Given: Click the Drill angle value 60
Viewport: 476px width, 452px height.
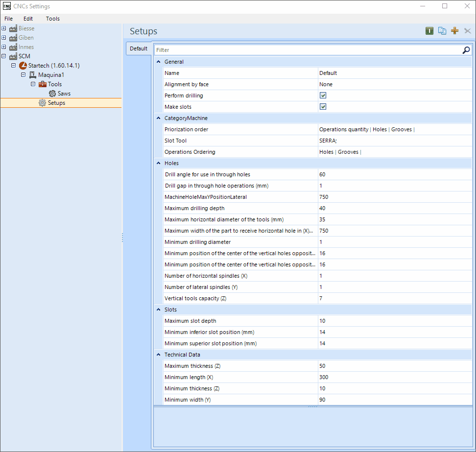Looking at the screenshot, I should tap(395, 174).
